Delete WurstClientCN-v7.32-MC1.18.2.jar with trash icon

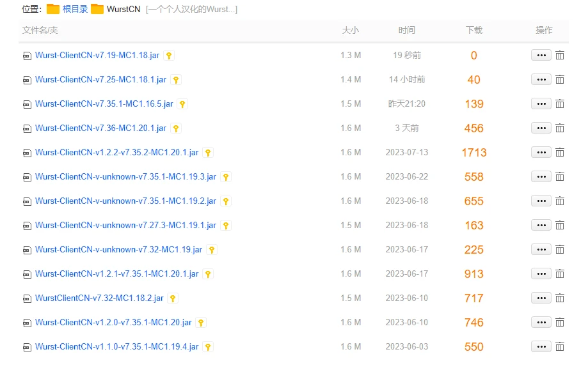[x=560, y=298]
